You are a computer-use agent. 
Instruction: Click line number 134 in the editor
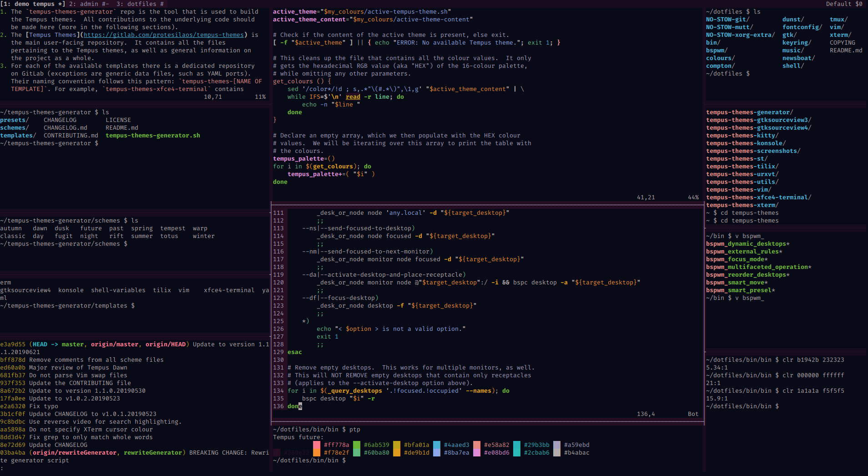(278, 391)
